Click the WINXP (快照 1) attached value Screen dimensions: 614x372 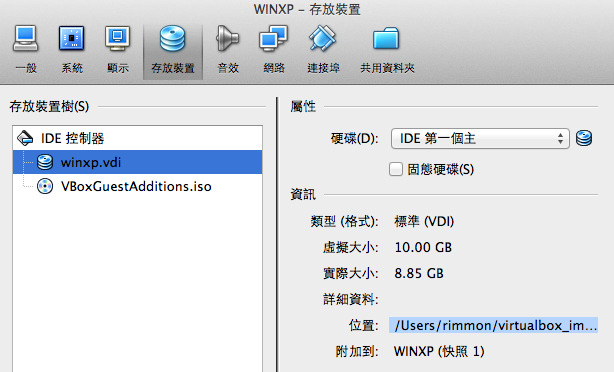coord(439,351)
